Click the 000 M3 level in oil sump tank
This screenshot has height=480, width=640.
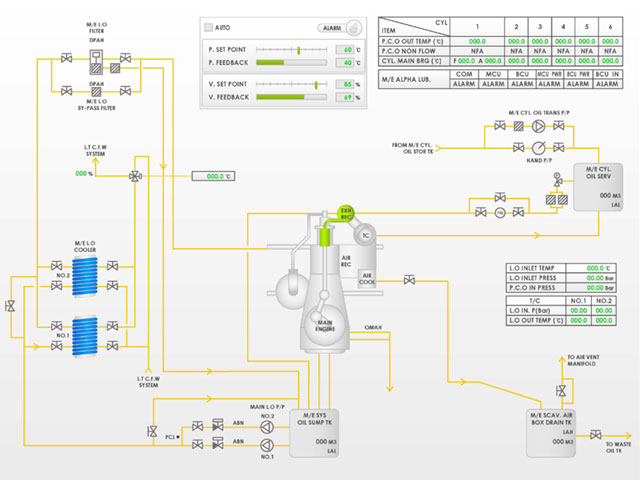[326, 442]
